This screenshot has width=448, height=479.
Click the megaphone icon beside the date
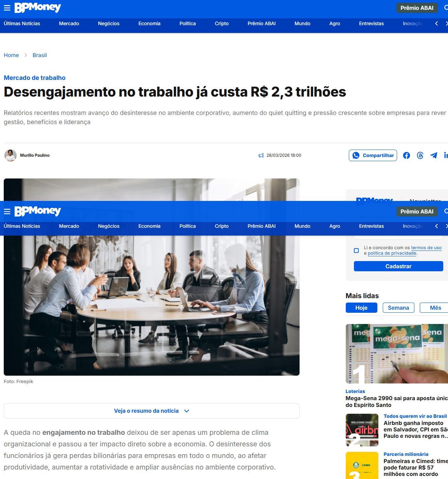[261, 155]
